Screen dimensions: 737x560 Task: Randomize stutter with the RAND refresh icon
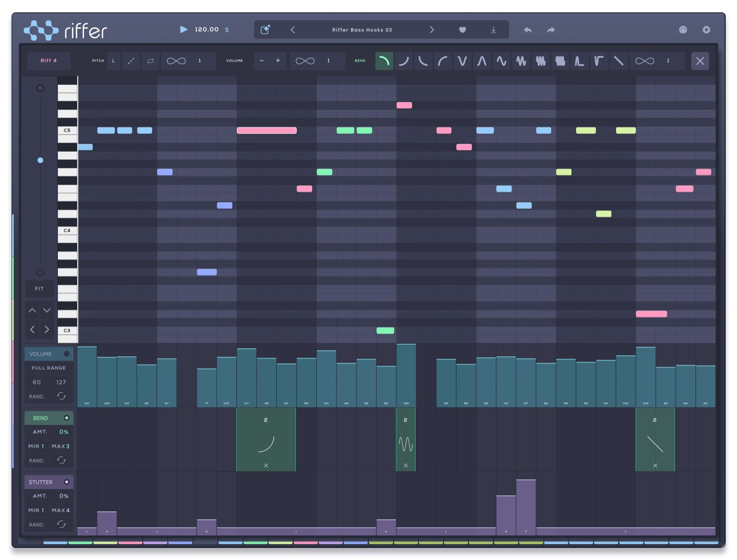(61, 524)
